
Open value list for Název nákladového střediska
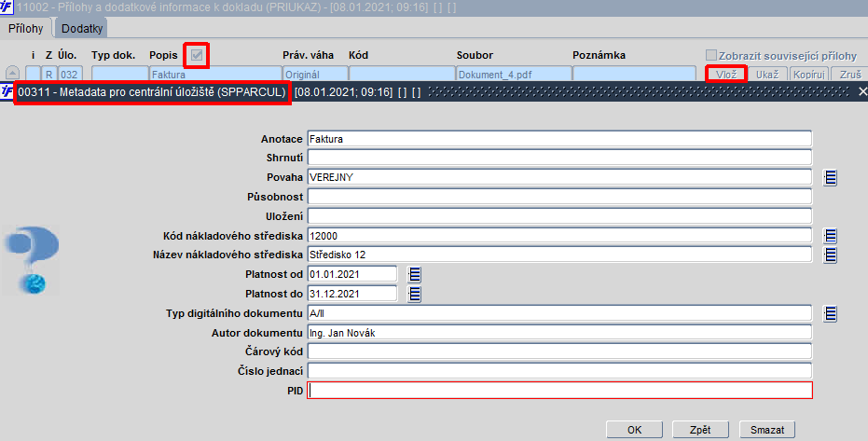829,255
